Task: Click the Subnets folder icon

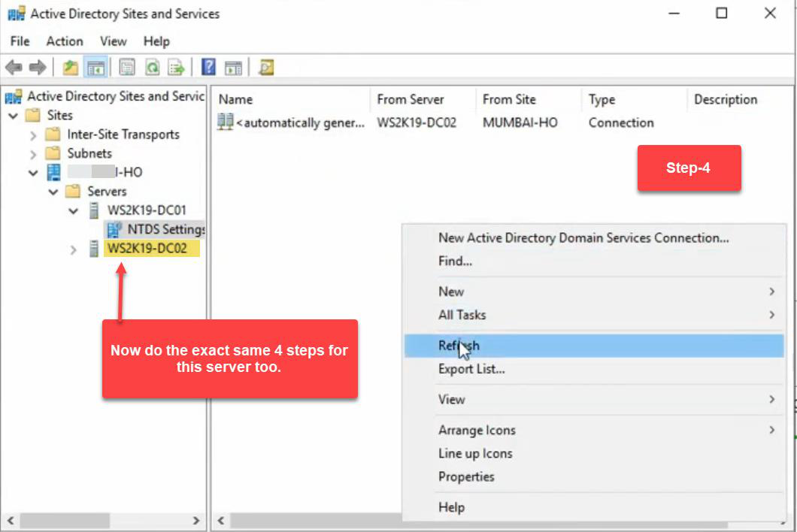Action: pos(53,153)
